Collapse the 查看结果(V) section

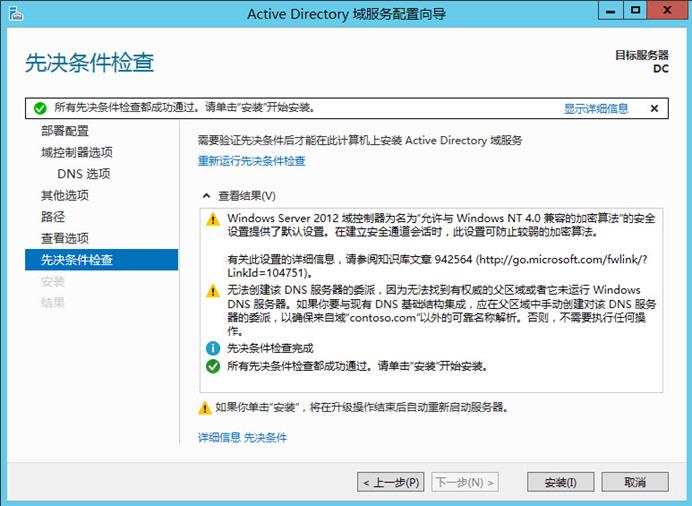pos(206,196)
